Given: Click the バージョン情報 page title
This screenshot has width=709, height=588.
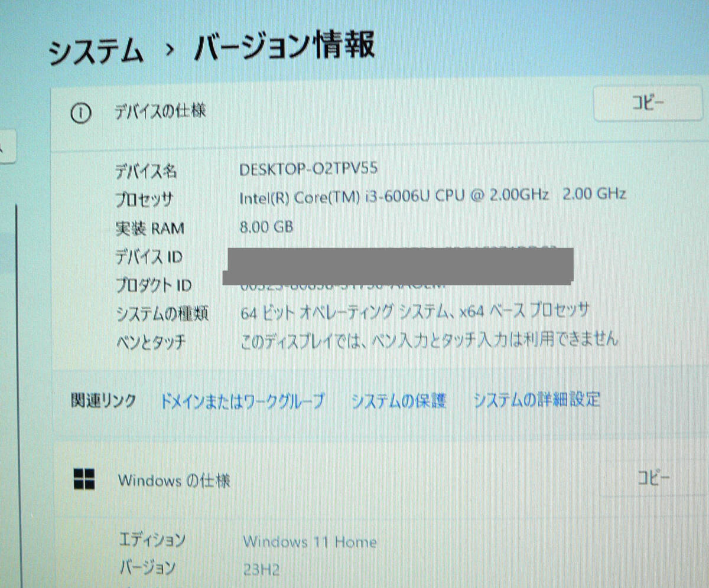Looking at the screenshot, I should (x=284, y=46).
